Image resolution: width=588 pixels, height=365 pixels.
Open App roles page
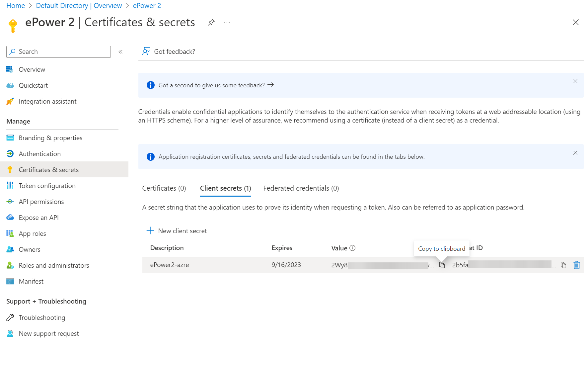[x=32, y=233]
